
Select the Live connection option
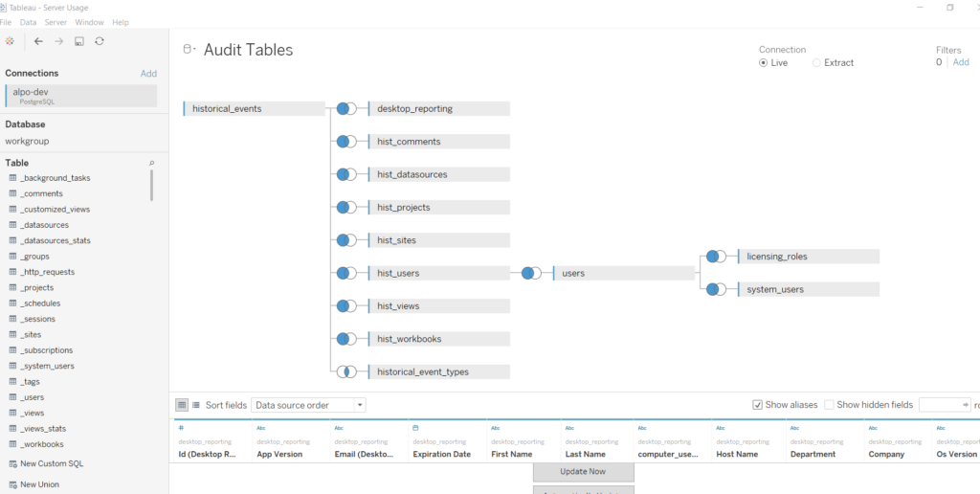tap(764, 63)
